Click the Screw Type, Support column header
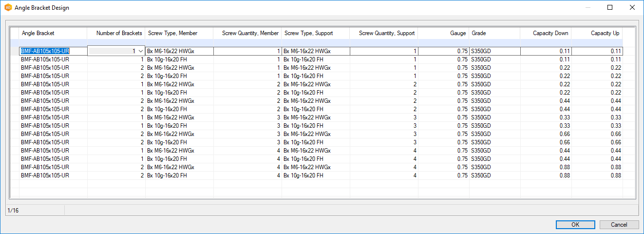The width and height of the screenshot is (644, 234). (315, 33)
